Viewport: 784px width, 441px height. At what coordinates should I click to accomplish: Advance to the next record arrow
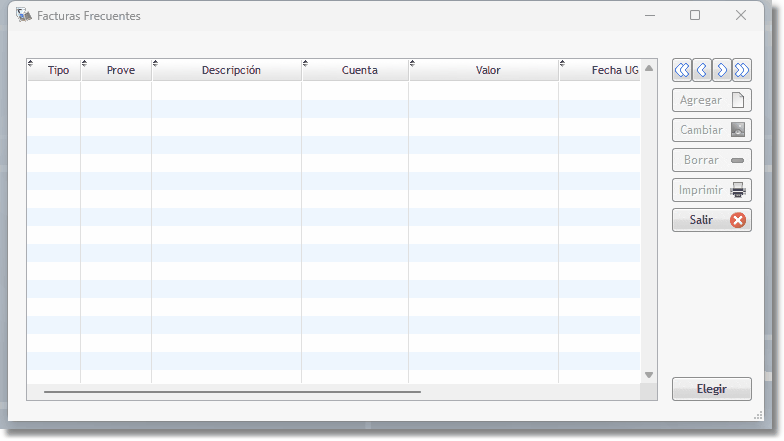coord(722,70)
